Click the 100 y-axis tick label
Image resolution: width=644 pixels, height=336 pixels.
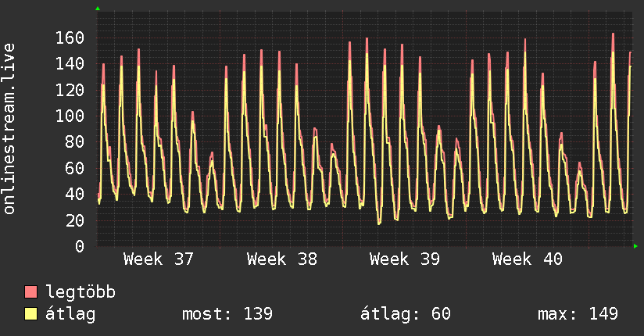click(x=70, y=116)
